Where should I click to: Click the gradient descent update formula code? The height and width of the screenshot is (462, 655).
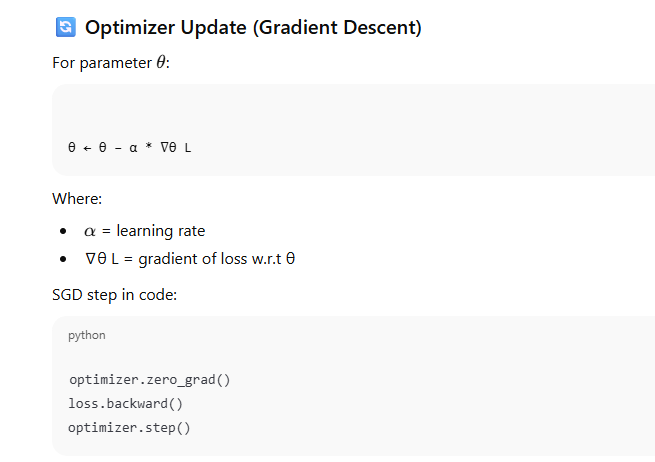pyautogui.click(x=130, y=147)
